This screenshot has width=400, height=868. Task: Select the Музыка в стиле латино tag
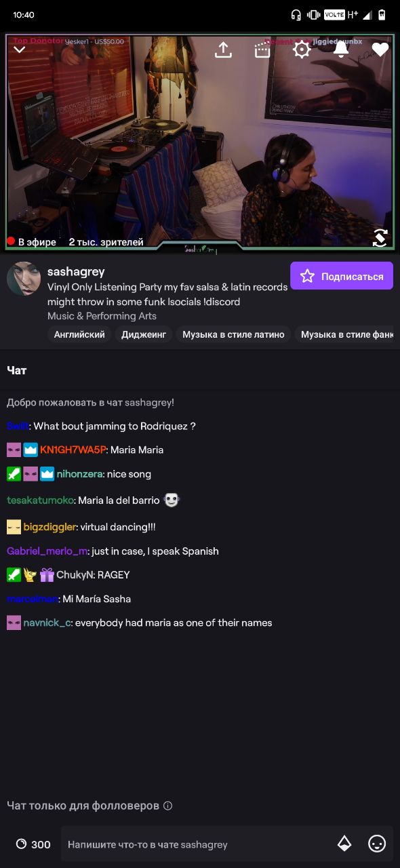(233, 334)
